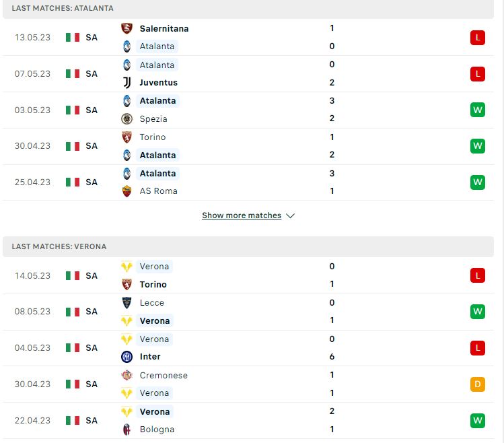This screenshot has width=504, height=443.
Task: Click the Cremonese club crest
Action: pyautogui.click(x=127, y=375)
